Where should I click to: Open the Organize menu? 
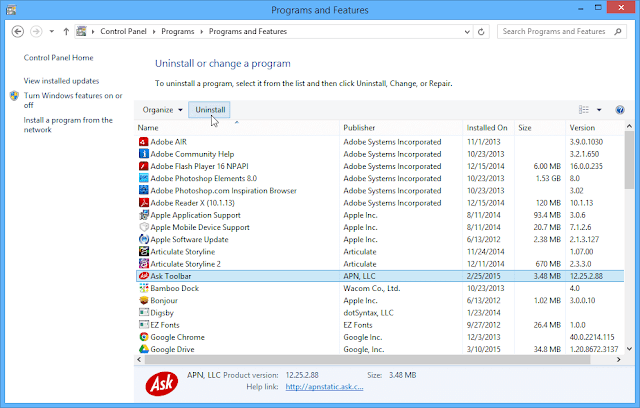[x=162, y=110]
